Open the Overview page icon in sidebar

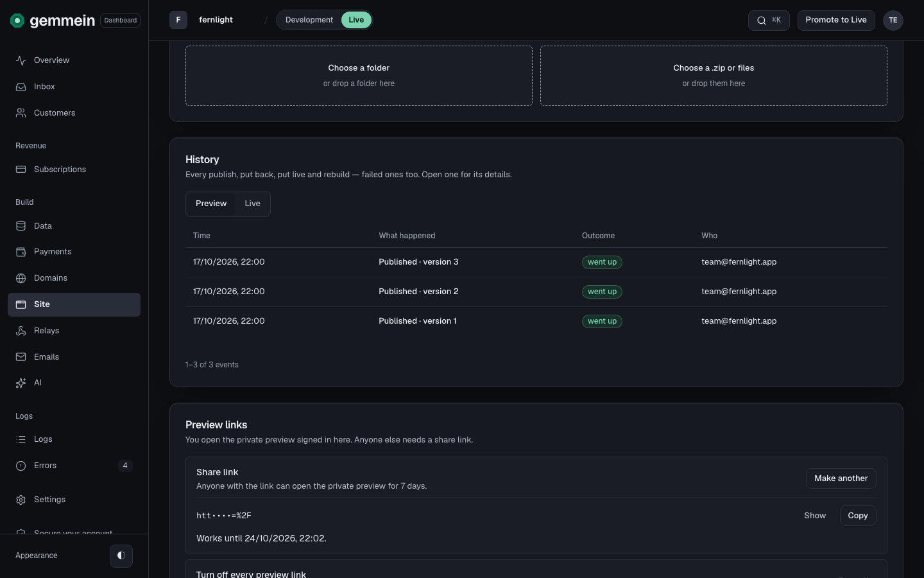point(21,60)
